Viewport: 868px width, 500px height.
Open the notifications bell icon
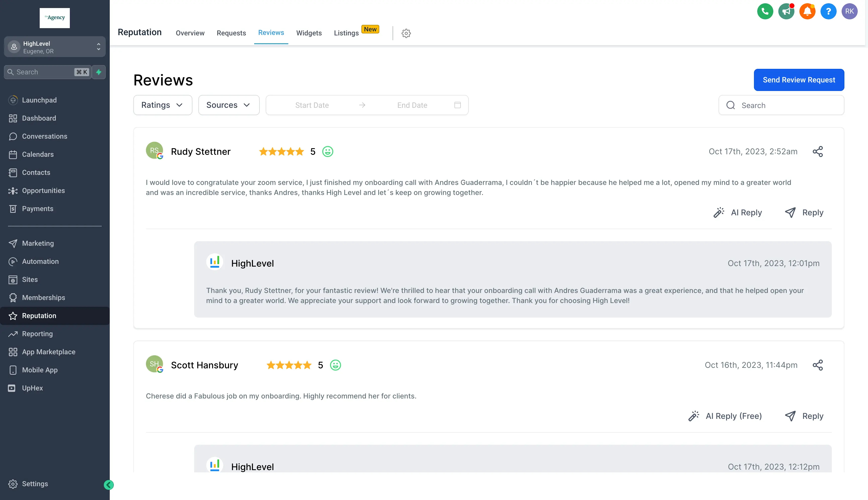pos(807,11)
